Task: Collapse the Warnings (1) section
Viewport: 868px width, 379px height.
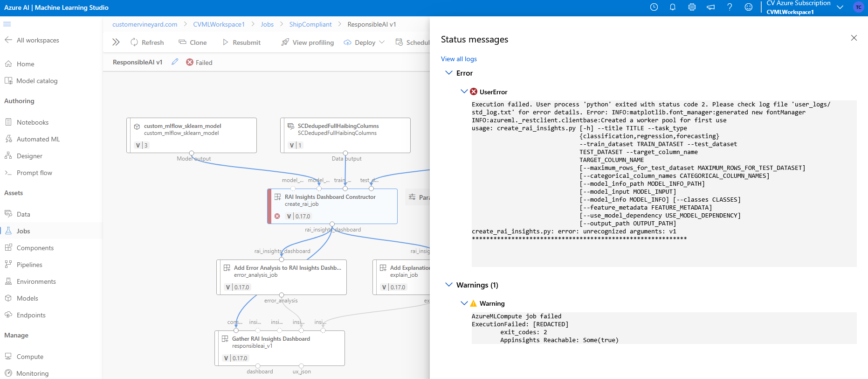Action: pos(449,285)
